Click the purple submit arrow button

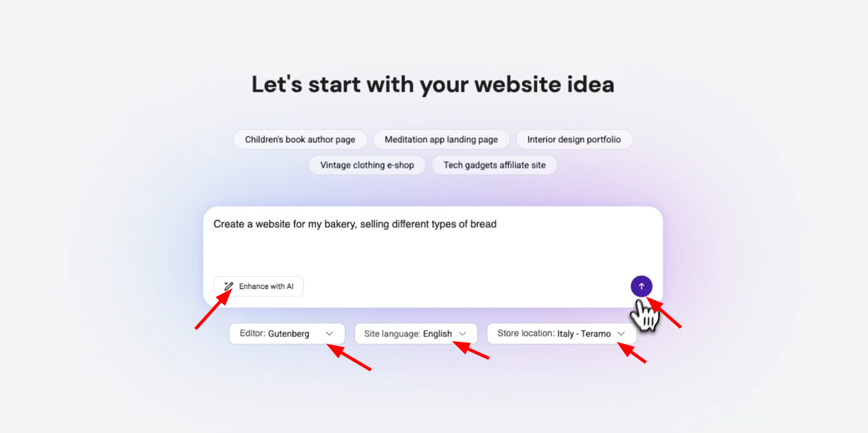click(x=641, y=286)
